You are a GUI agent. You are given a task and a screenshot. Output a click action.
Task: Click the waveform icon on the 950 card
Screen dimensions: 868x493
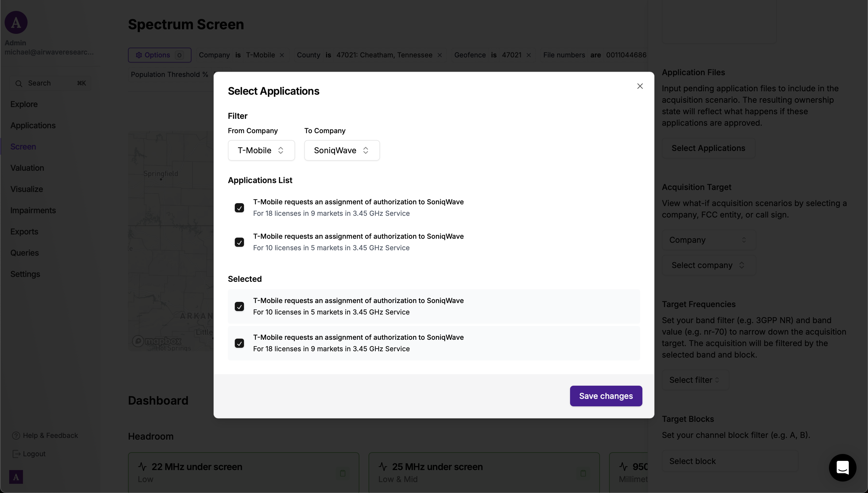coord(624,466)
